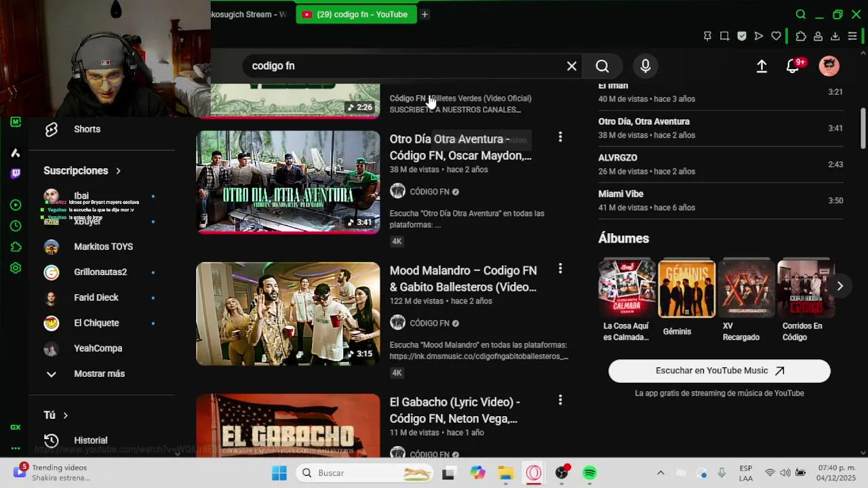868x488 pixels.
Task: Play ALVRGZO song in the list
Action: [720, 164]
